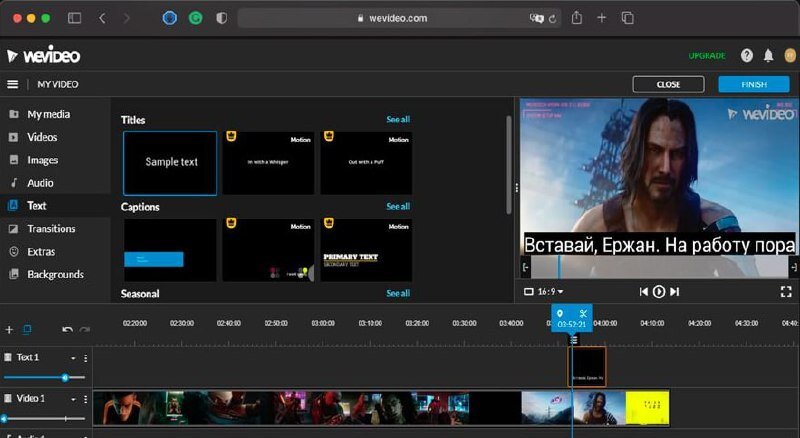The height and width of the screenshot is (438, 800).
Task: Click the WeVideo logo
Action: [x=44, y=55]
